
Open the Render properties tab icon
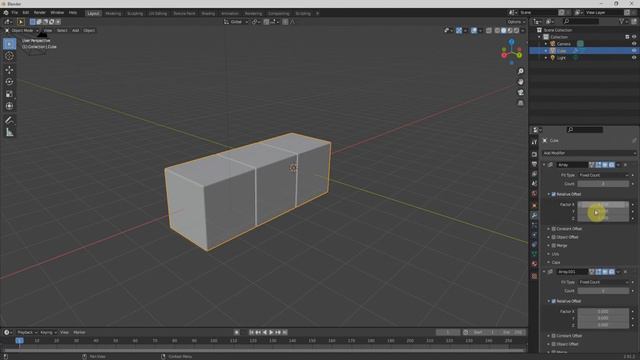click(x=534, y=154)
